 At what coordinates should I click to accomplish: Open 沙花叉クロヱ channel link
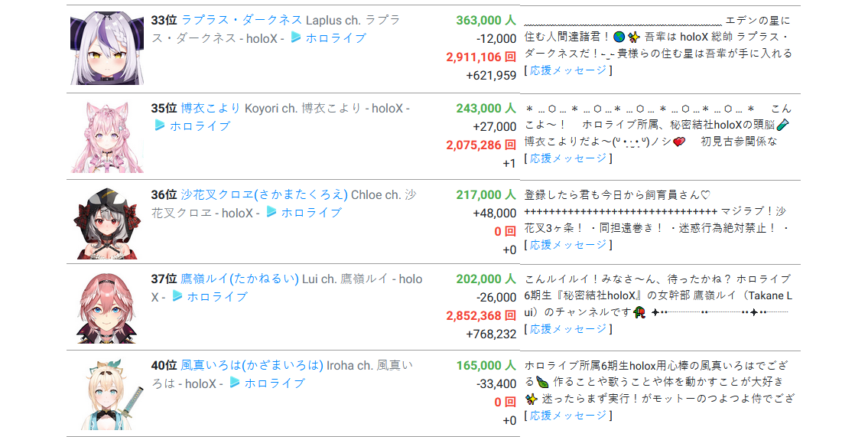click(264, 194)
